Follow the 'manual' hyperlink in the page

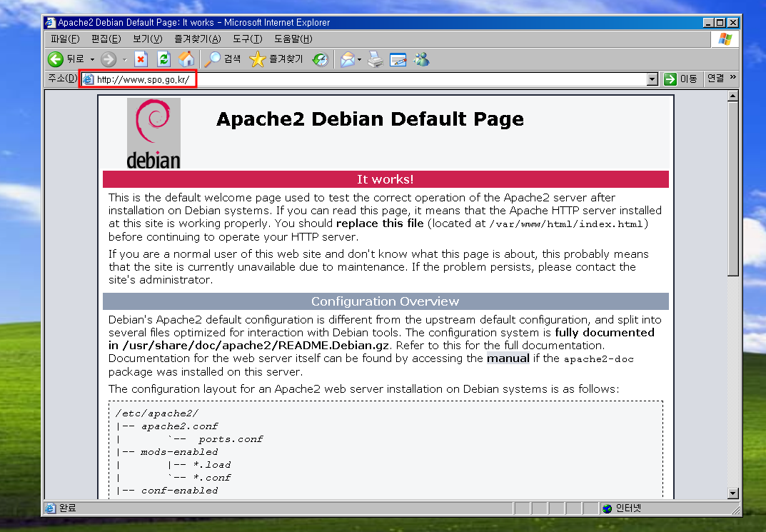pos(508,358)
